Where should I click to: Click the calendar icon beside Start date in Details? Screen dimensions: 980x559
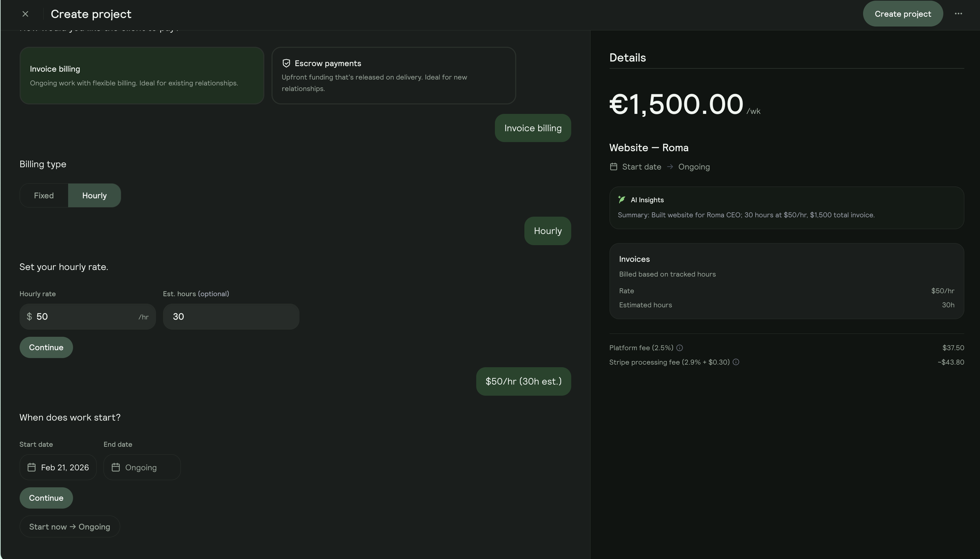tap(613, 166)
